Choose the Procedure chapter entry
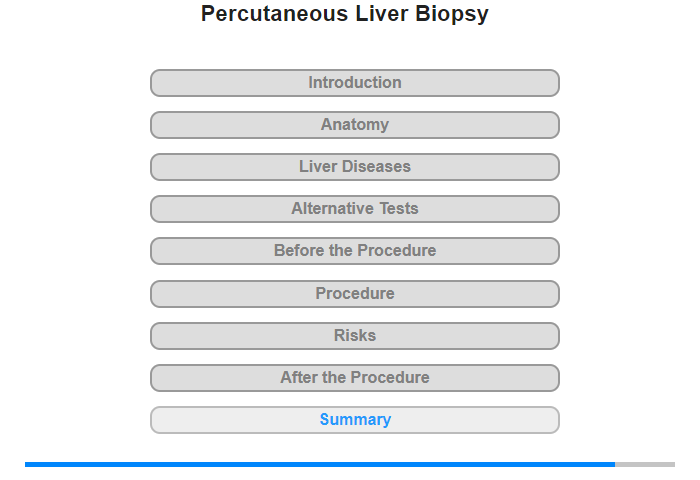Image resolution: width=700 pixels, height=480 pixels. [x=354, y=294]
